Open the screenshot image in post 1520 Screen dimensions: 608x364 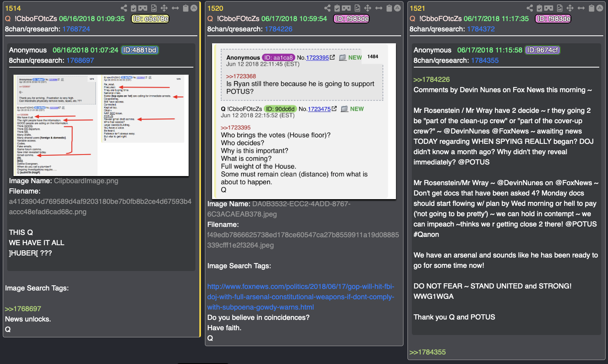coord(304,121)
